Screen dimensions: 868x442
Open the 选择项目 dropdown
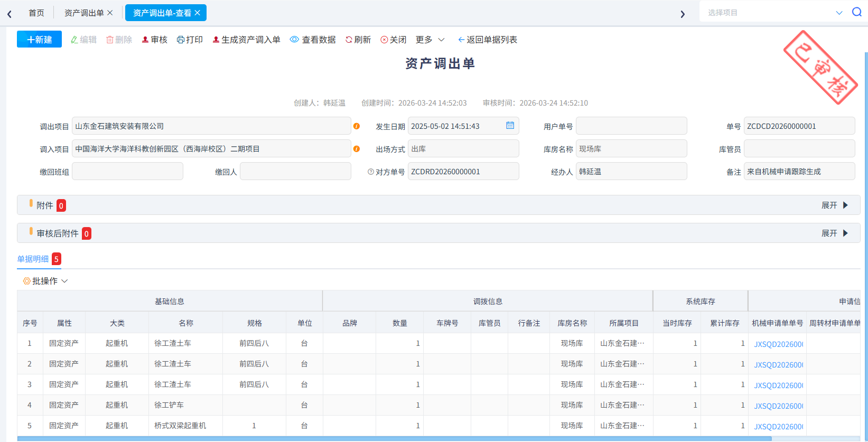774,12
